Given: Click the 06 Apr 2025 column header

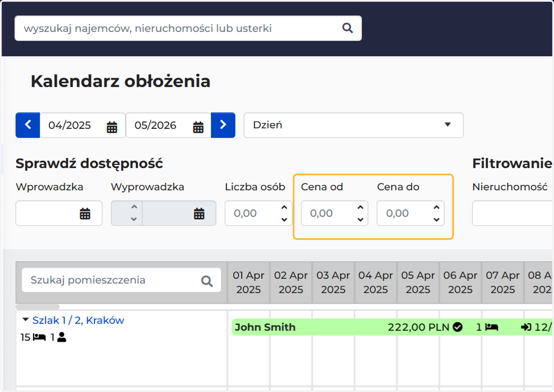Looking at the screenshot, I should pyautogui.click(x=460, y=283).
